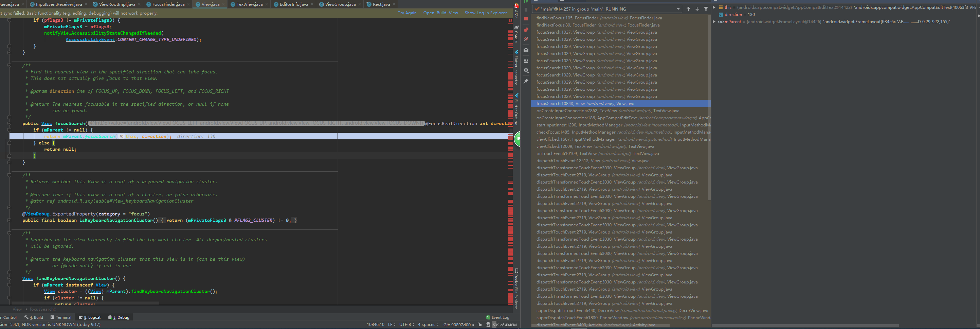Stop the debug session with the red square
This screenshot has height=329, width=980.
525,18
